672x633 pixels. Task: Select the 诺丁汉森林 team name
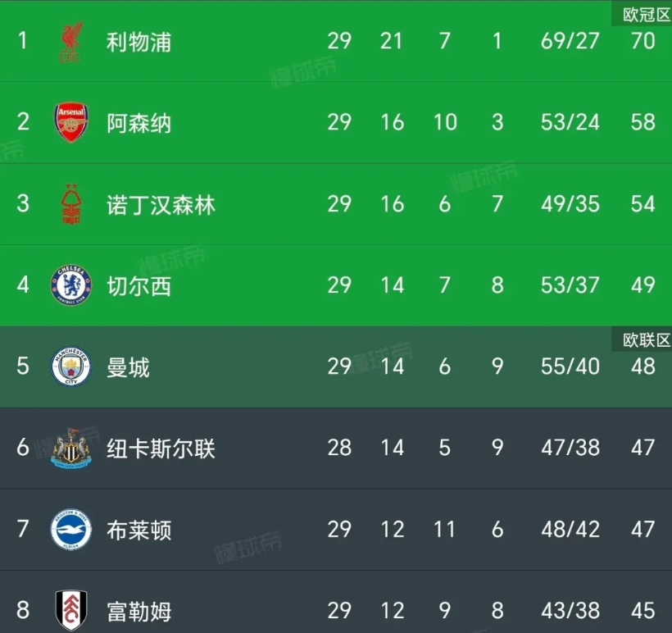161,204
